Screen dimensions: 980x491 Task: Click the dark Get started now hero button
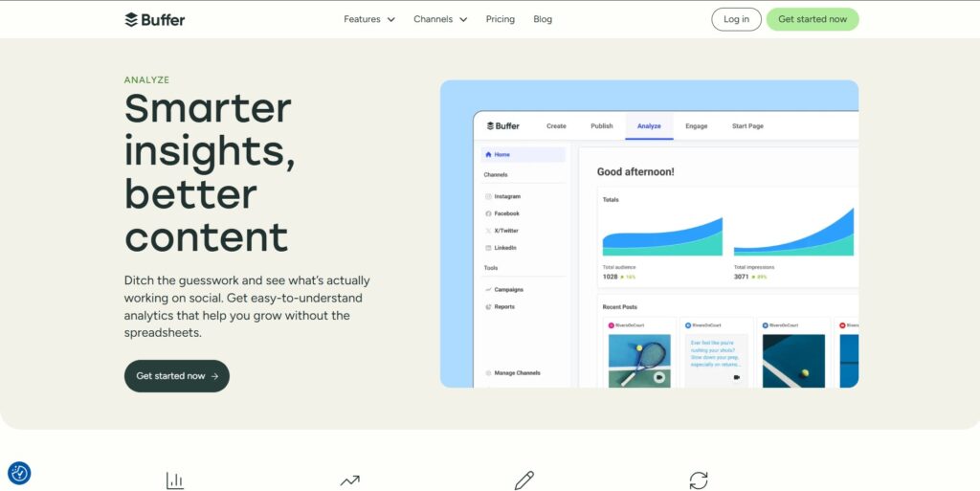(x=177, y=376)
